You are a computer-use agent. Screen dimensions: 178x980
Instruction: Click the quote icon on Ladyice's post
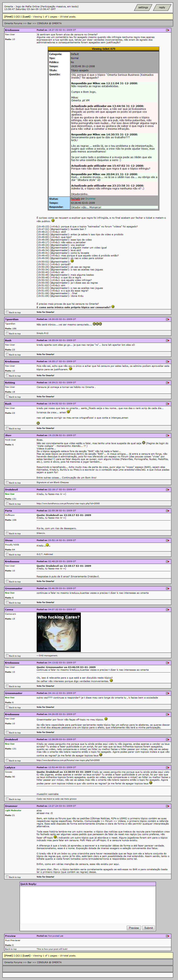click(x=167, y=767)
